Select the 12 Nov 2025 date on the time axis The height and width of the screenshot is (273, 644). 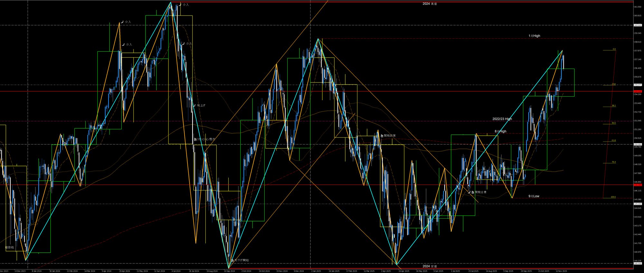point(561,271)
